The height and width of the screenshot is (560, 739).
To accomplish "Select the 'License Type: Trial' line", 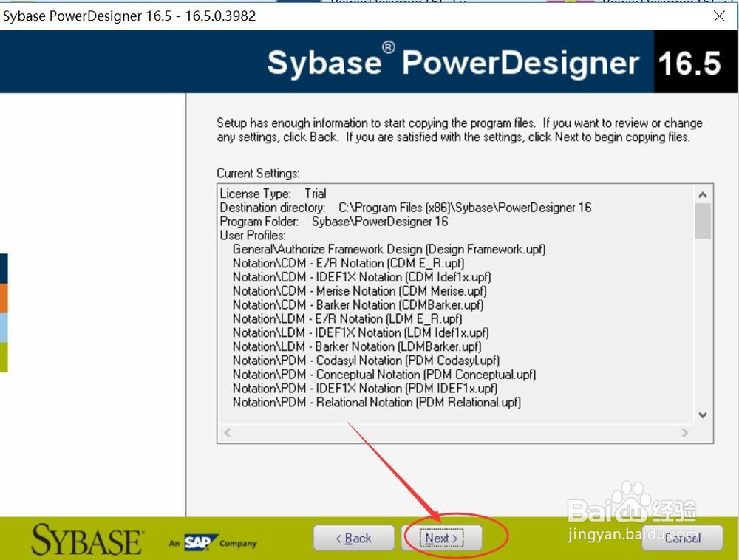I will [273, 194].
